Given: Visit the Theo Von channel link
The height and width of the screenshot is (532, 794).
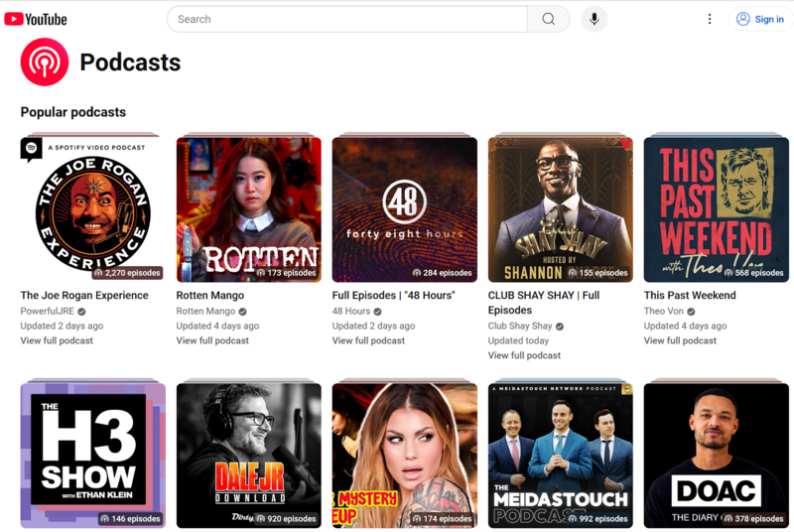Looking at the screenshot, I should [663, 311].
